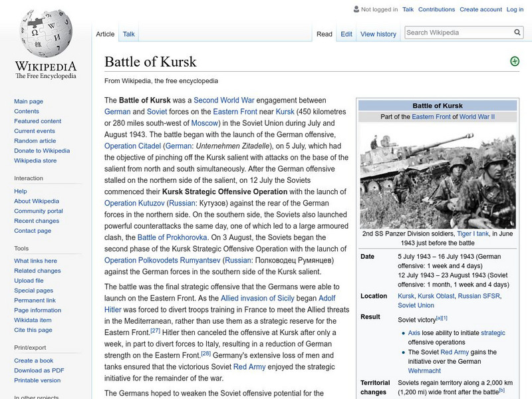Open About Wikipedia link
The height and width of the screenshot is (399, 532).
(x=37, y=201)
